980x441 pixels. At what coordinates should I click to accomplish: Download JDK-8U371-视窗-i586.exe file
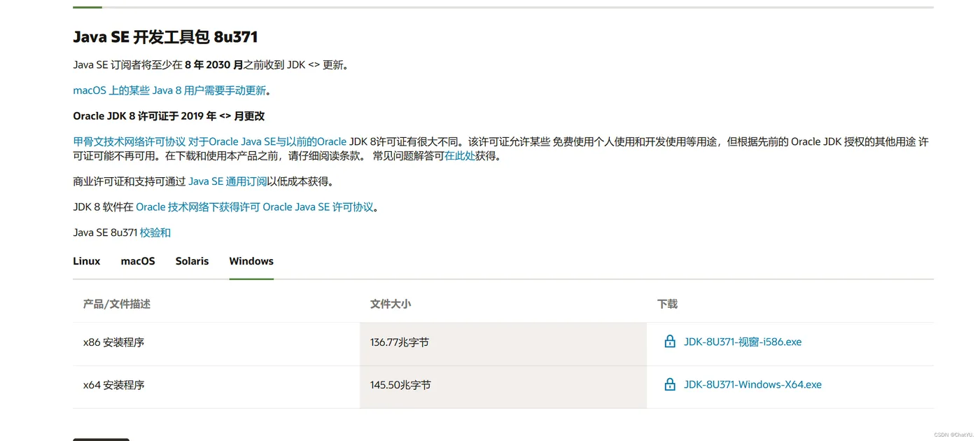743,342
